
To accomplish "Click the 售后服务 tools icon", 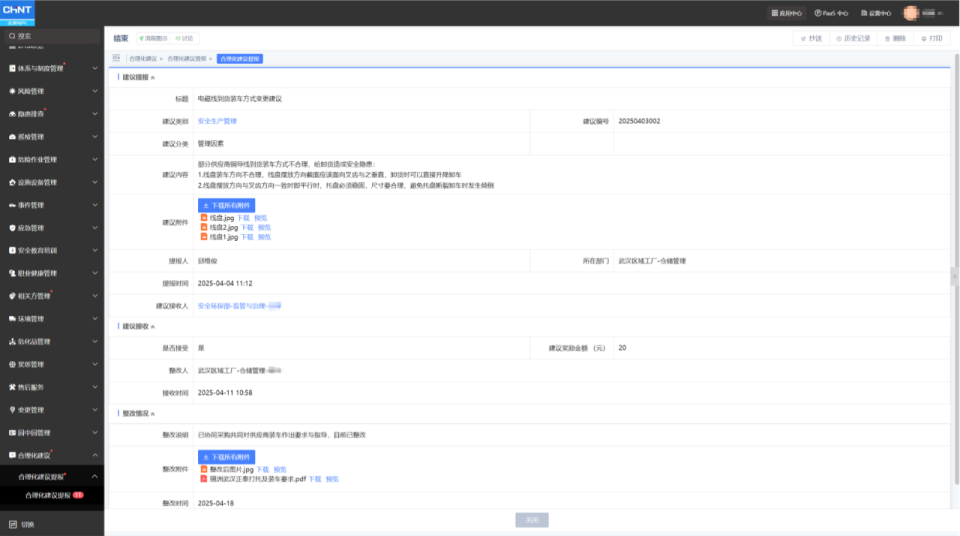I will 12,387.
